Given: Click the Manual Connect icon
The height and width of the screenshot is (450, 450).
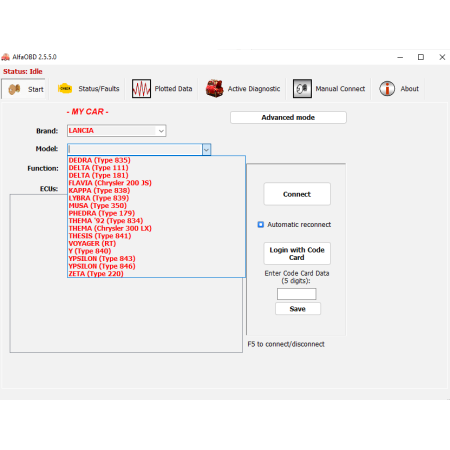Looking at the screenshot, I should [x=302, y=89].
